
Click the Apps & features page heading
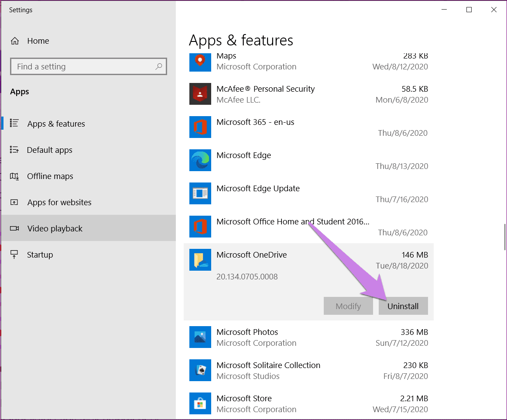tap(241, 41)
